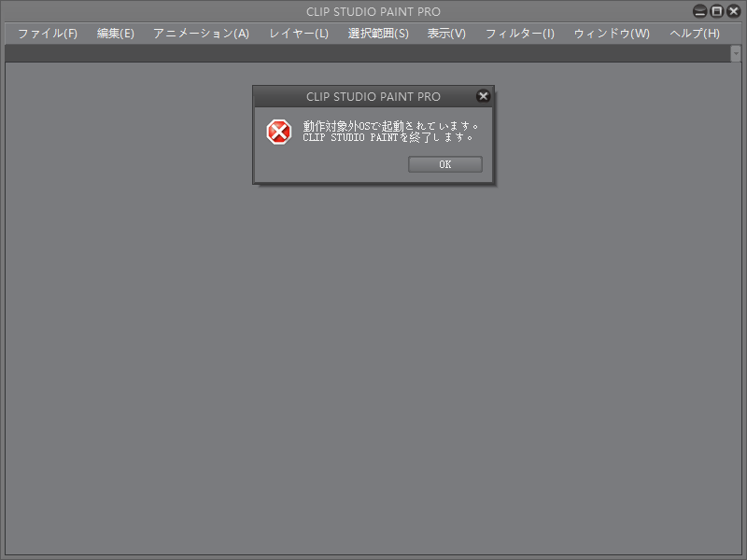Open the 編集(E) menu
Image resolution: width=747 pixels, height=560 pixels.
click(115, 34)
